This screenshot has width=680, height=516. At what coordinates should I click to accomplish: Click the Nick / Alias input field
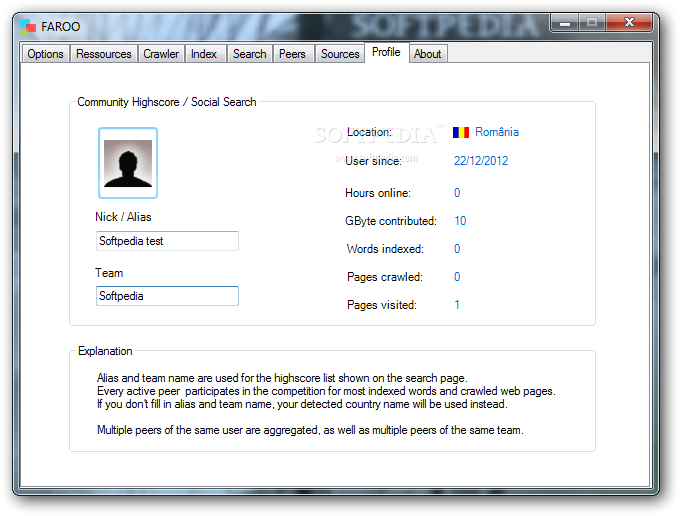pyautogui.click(x=167, y=241)
